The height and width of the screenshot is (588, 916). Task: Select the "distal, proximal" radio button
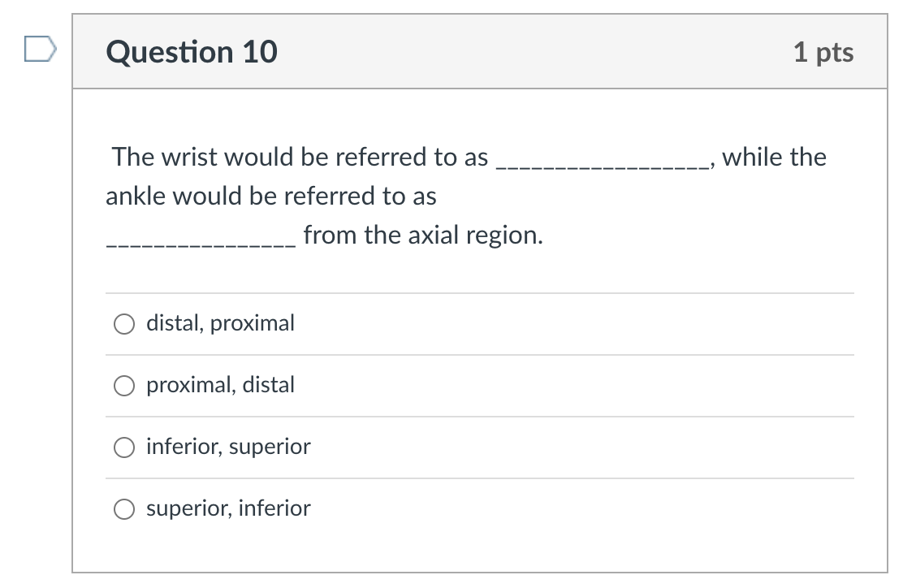click(124, 324)
